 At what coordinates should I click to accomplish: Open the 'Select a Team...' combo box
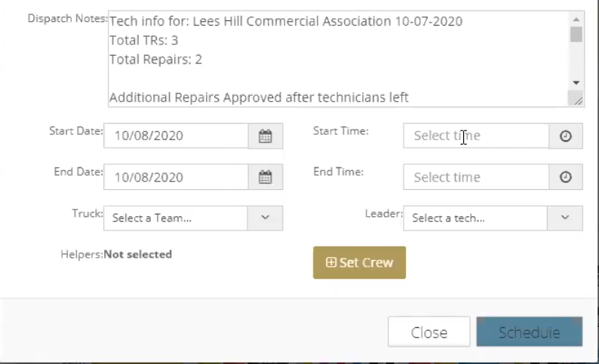[176, 218]
